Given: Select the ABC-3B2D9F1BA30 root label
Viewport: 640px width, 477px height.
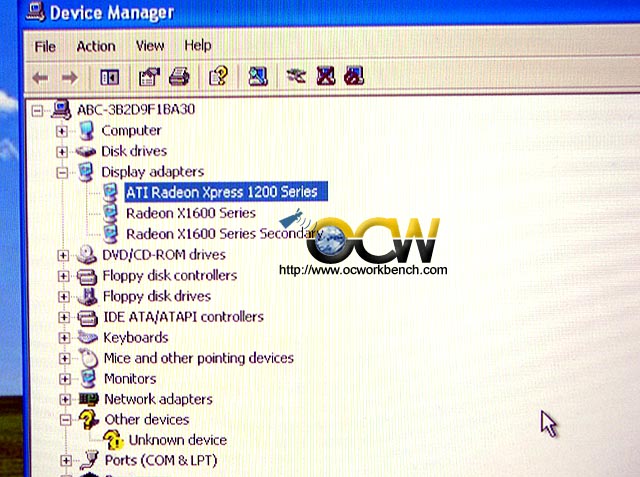Looking at the screenshot, I should click(x=136, y=109).
